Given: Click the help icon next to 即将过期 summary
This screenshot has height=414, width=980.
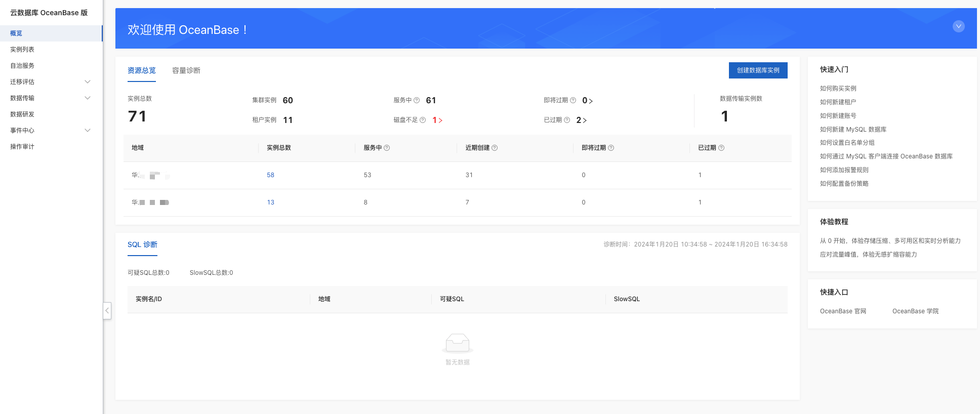Looking at the screenshot, I should 573,100.
